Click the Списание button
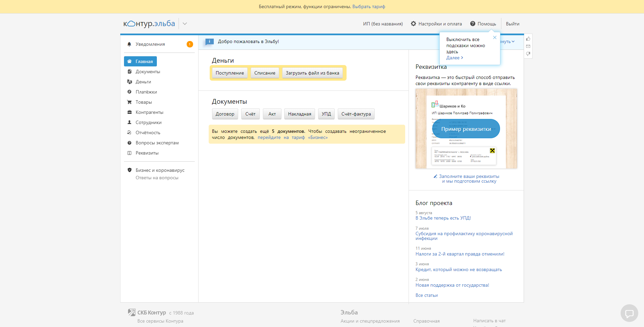644x327 pixels. (x=265, y=73)
